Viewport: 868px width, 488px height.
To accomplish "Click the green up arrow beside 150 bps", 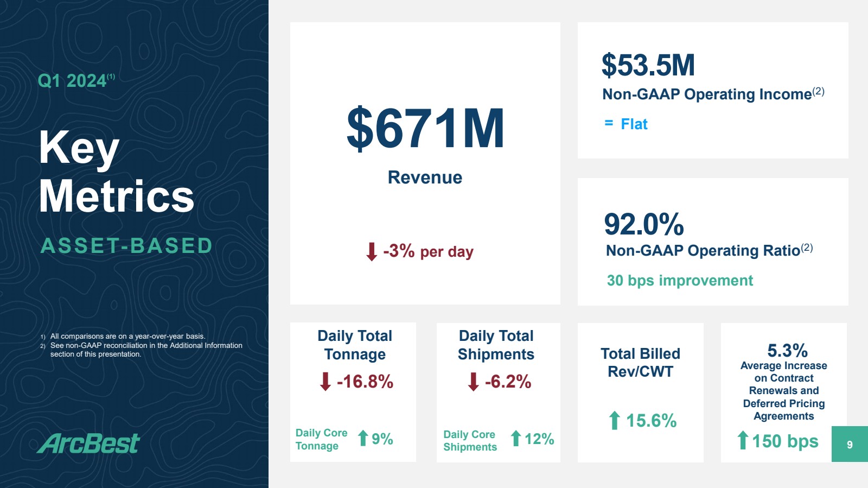I will pos(743,440).
